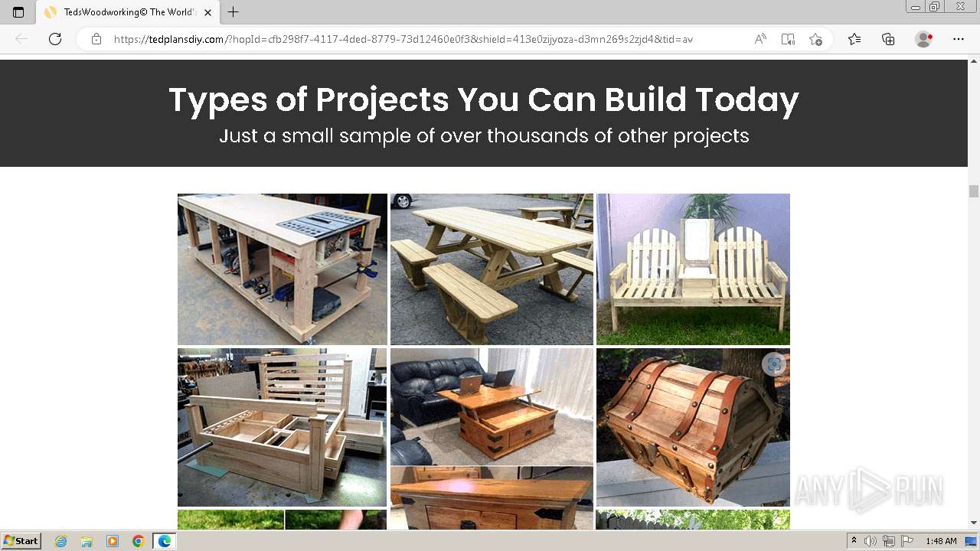
Task: Open the Favorites list icon
Action: [x=854, y=39]
